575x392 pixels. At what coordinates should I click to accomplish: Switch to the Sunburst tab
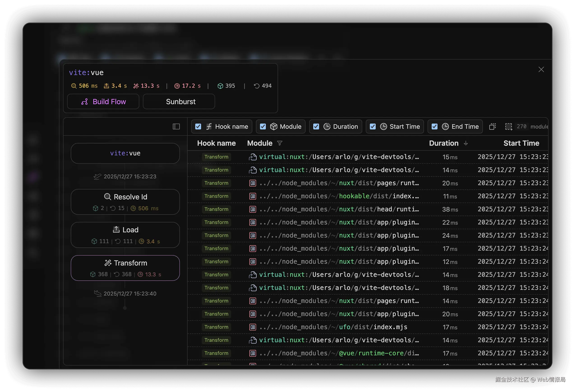coord(179,102)
